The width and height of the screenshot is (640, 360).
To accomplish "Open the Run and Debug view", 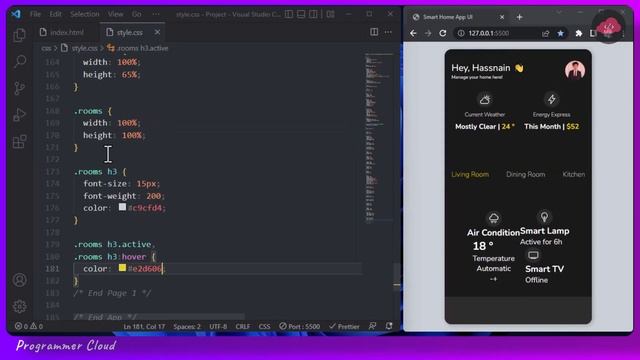I will pos(19,115).
